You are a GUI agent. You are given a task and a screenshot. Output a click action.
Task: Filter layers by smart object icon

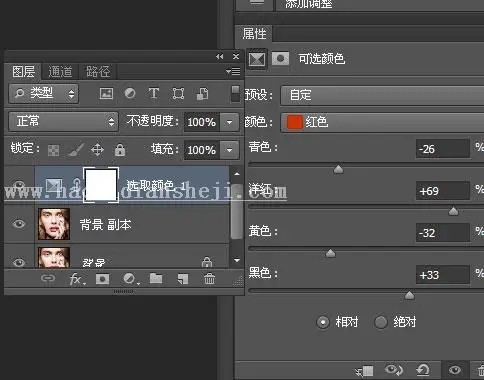[202, 94]
